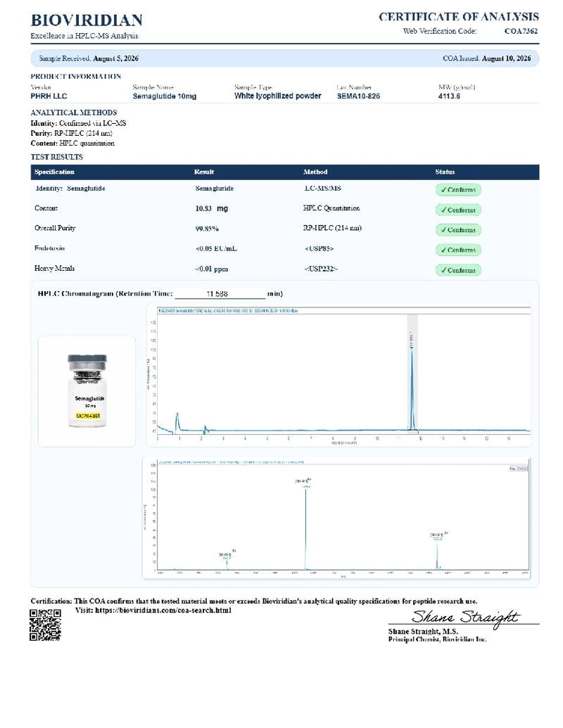
Task: Select the sample received date "August 5, 2026"
Action: pyautogui.click(x=115, y=58)
